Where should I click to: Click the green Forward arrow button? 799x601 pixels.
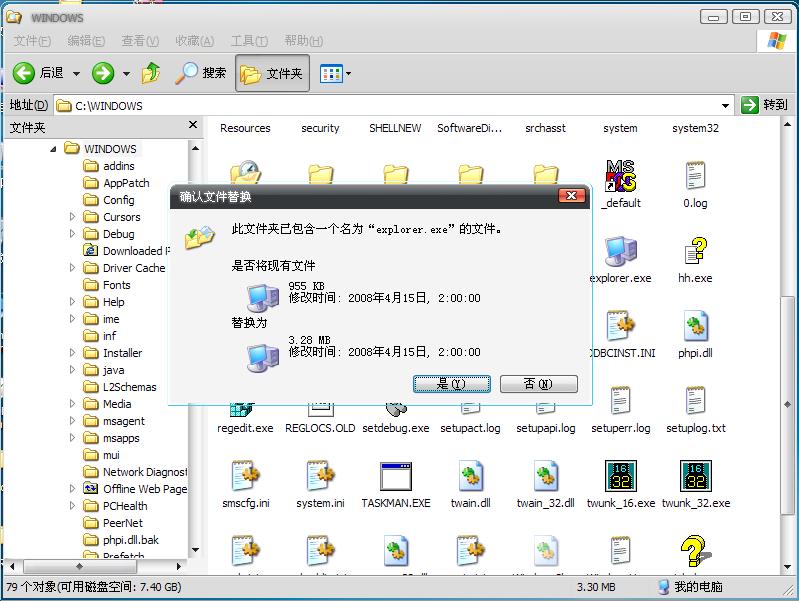(x=103, y=73)
